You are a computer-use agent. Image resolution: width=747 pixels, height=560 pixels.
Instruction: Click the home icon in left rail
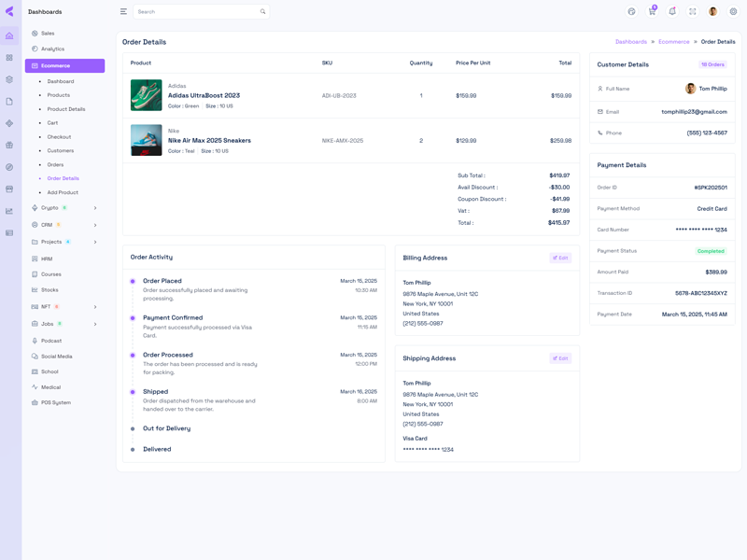coord(9,35)
